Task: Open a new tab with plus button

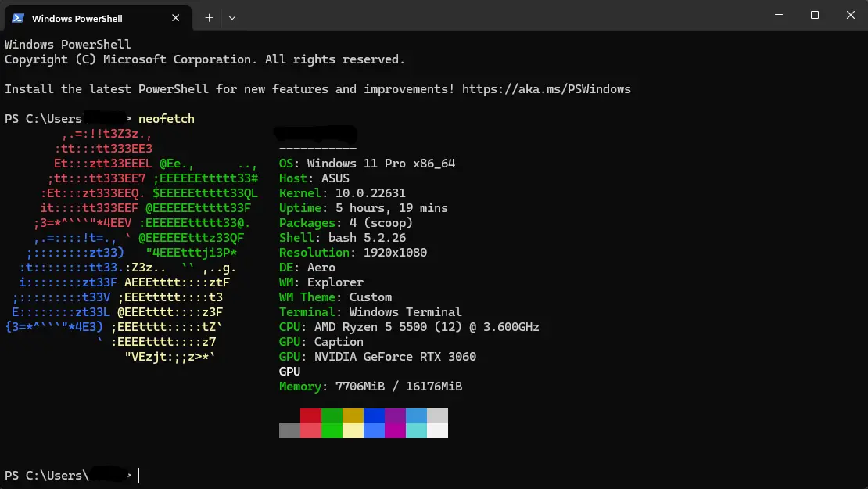Action: coord(209,18)
